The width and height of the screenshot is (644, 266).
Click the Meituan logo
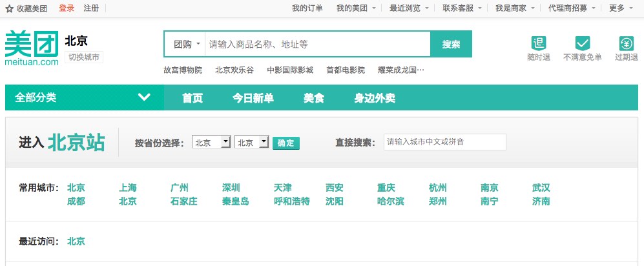(x=32, y=48)
